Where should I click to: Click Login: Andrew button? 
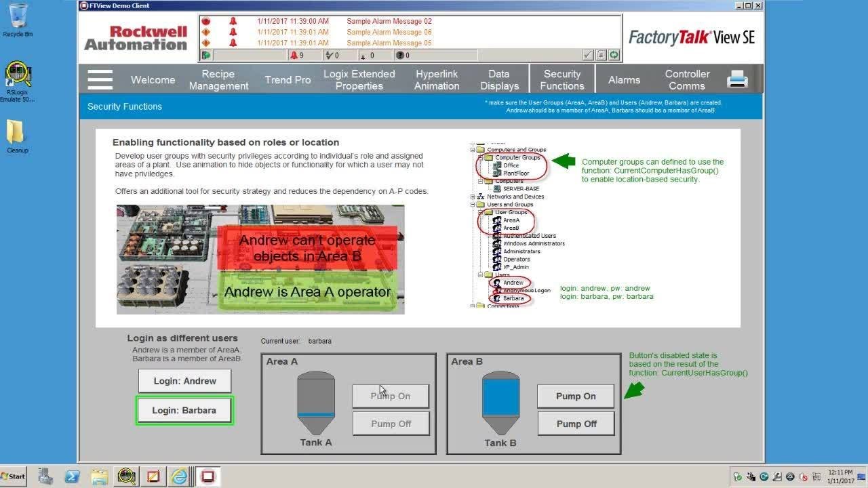click(184, 381)
